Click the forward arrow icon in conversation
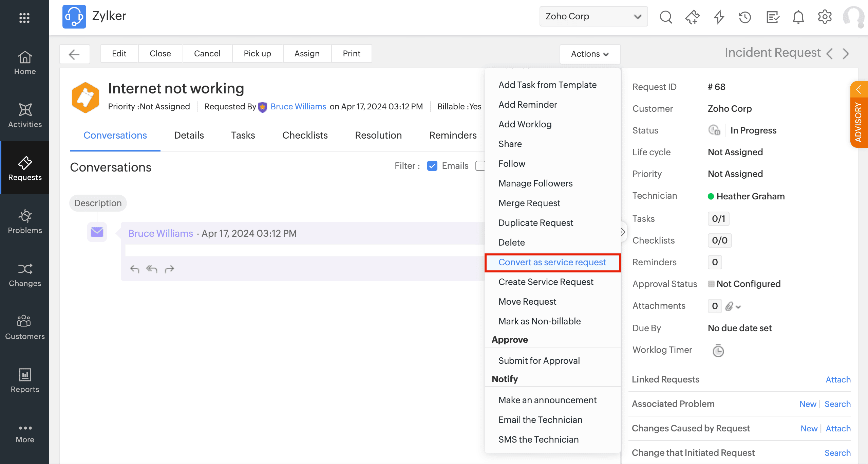This screenshot has height=464, width=868. [x=169, y=269]
